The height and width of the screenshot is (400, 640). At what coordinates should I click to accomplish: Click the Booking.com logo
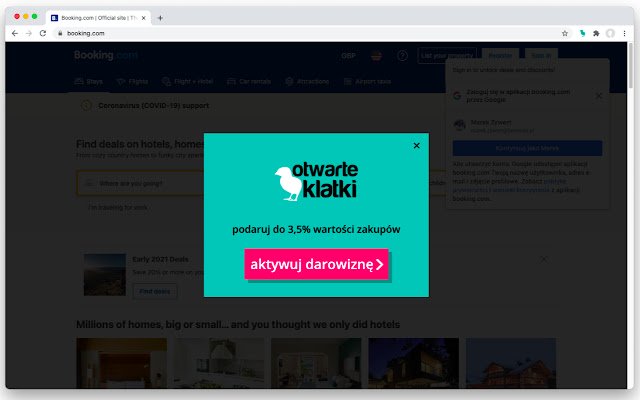(x=106, y=55)
